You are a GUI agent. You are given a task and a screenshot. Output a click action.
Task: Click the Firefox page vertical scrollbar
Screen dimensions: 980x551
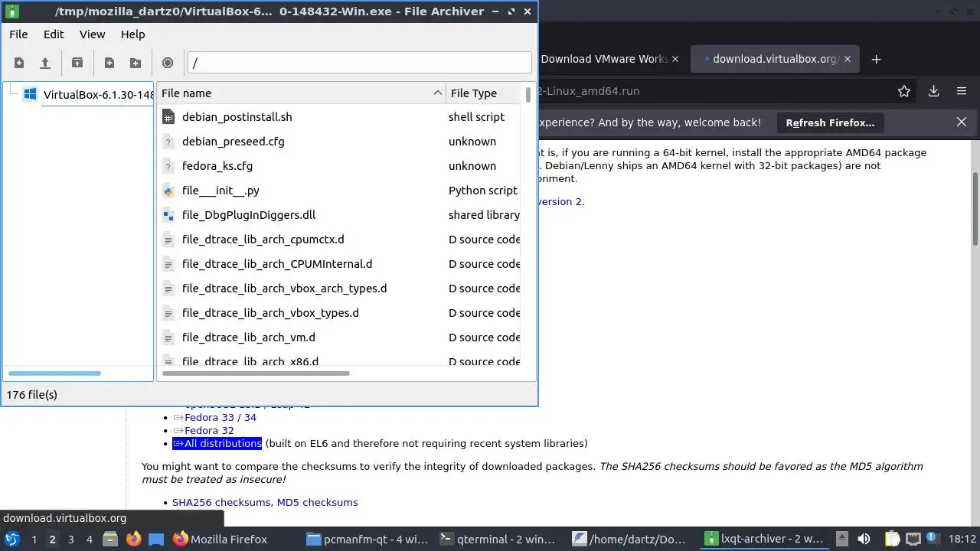[975, 208]
